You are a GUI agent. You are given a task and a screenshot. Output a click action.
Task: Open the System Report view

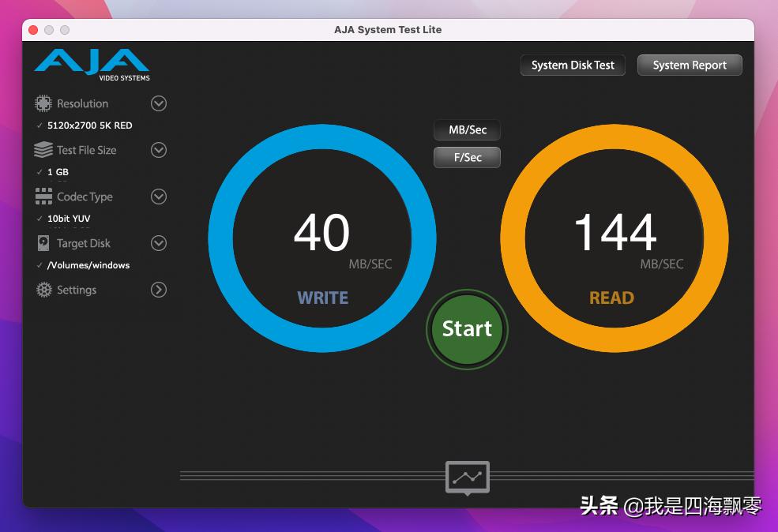point(689,65)
